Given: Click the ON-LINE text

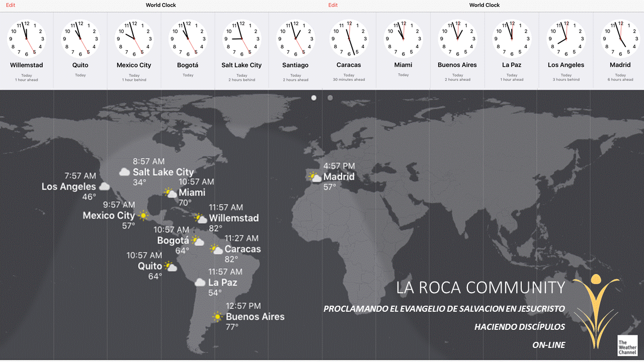Looking at the screenshot, I should 549,345.
